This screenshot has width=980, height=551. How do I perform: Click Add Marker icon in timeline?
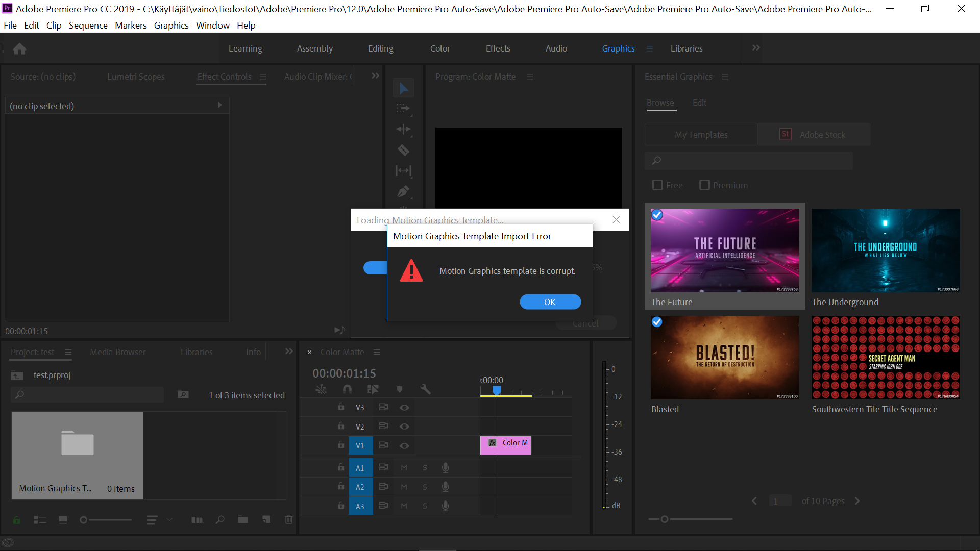(400, 389)
